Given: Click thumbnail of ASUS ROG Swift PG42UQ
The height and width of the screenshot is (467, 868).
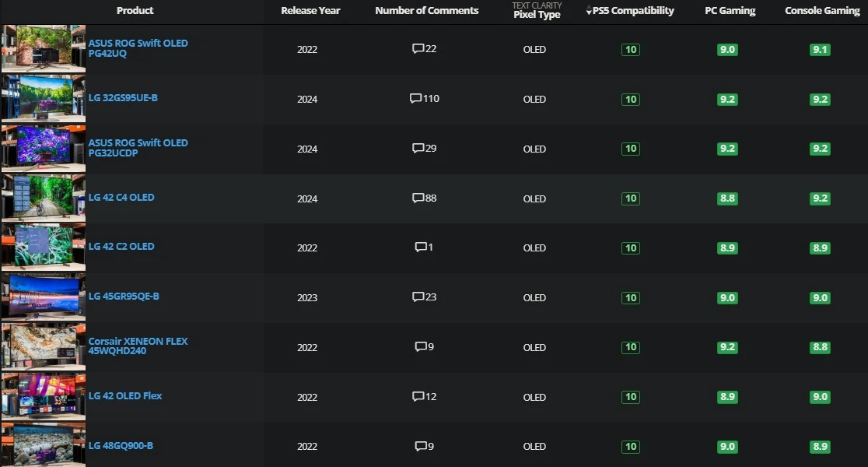Looking at the screenshot, I should click(x=44, y=49).
